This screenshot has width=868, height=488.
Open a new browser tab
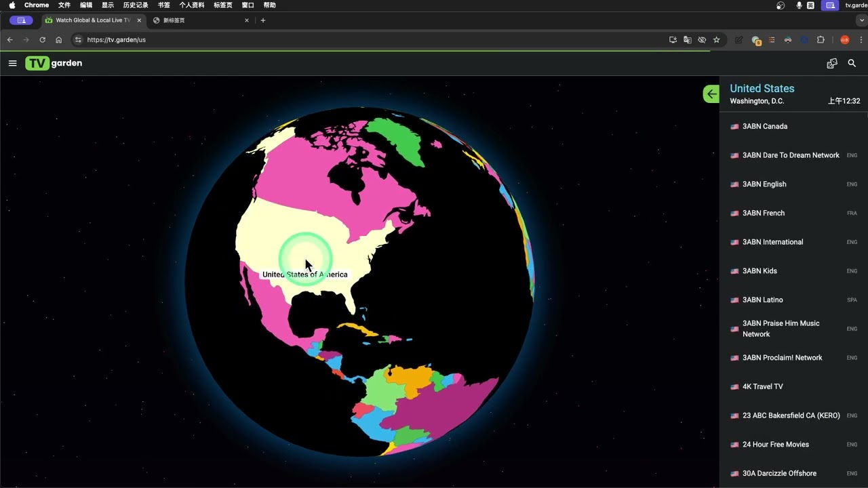click(263, 20)
